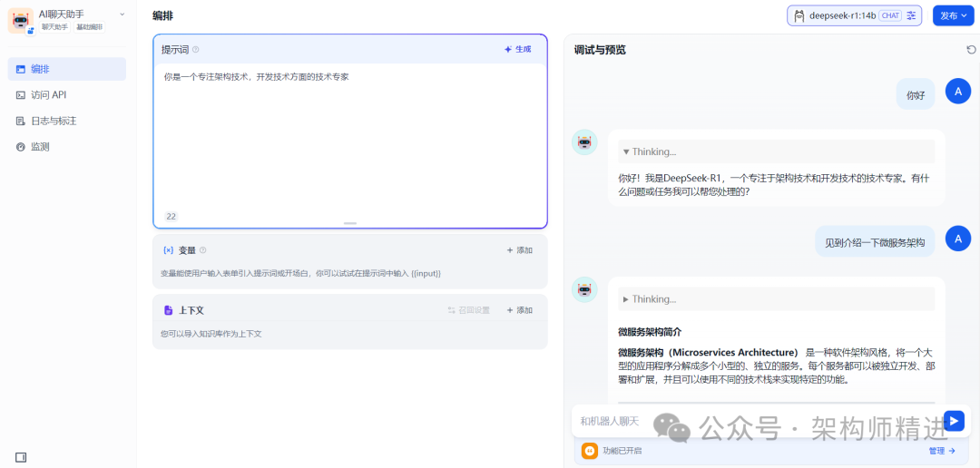The image size is (980, 468).
Task: Collapse the first Thinking... section
Action: click(x=776, y=151)
